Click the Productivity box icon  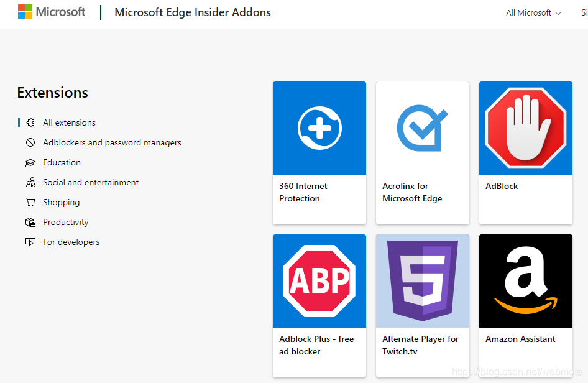coord(30,222)
